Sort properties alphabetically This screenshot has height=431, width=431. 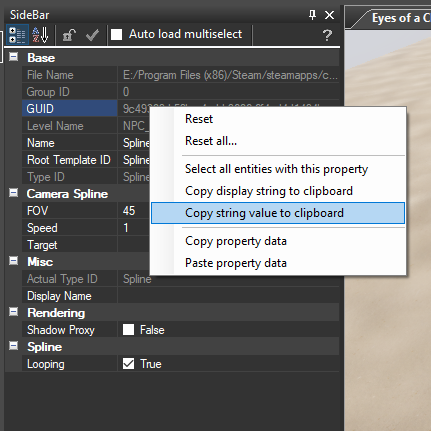point(40,35)
